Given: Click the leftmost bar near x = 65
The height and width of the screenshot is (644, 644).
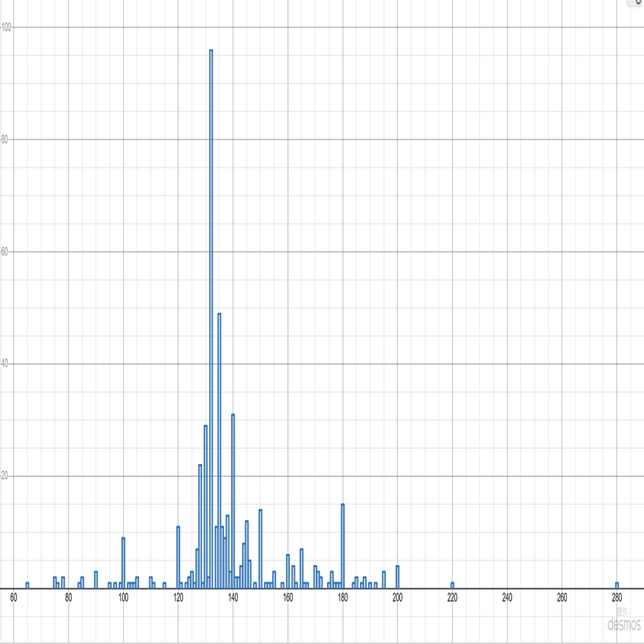Looking at the screenshot, I should (28, 585).
